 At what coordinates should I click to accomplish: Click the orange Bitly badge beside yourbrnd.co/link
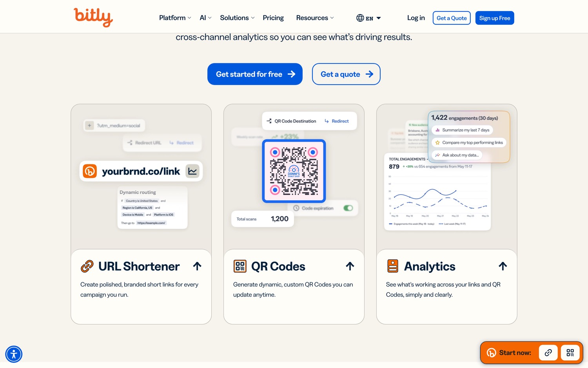click(x=90, y=171)
